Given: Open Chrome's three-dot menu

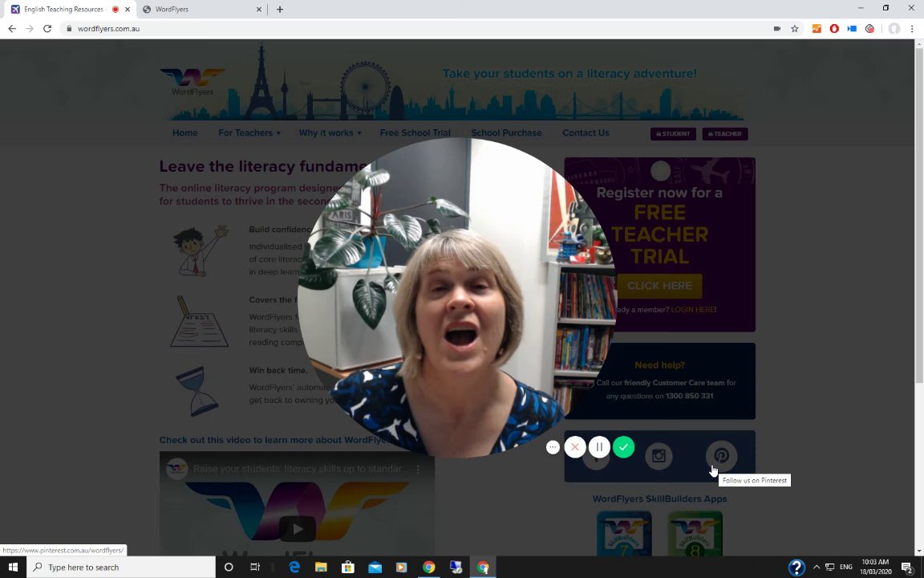Looking at the screenshot, I should click(x=912, y=28).
